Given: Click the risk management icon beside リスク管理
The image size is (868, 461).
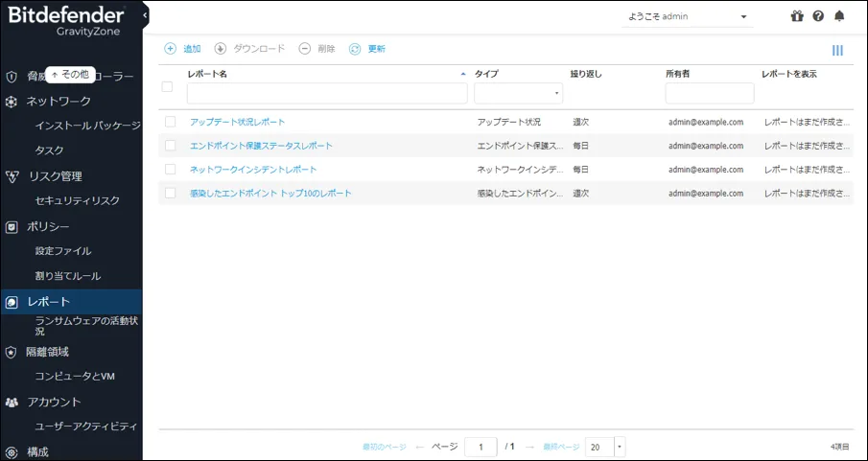Looking at the screenshot, I should tap(12, 176).
